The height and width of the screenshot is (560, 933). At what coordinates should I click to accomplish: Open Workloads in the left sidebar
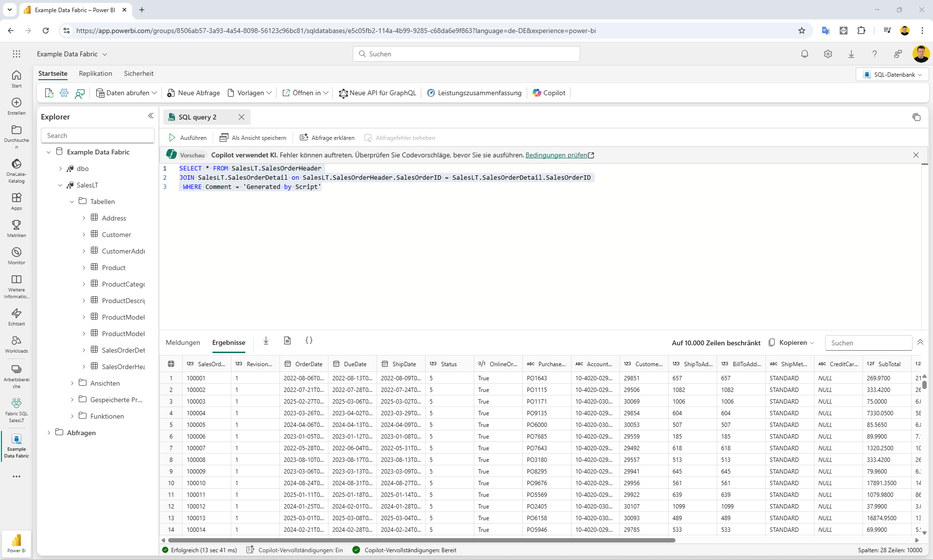[x=17, y=344]
